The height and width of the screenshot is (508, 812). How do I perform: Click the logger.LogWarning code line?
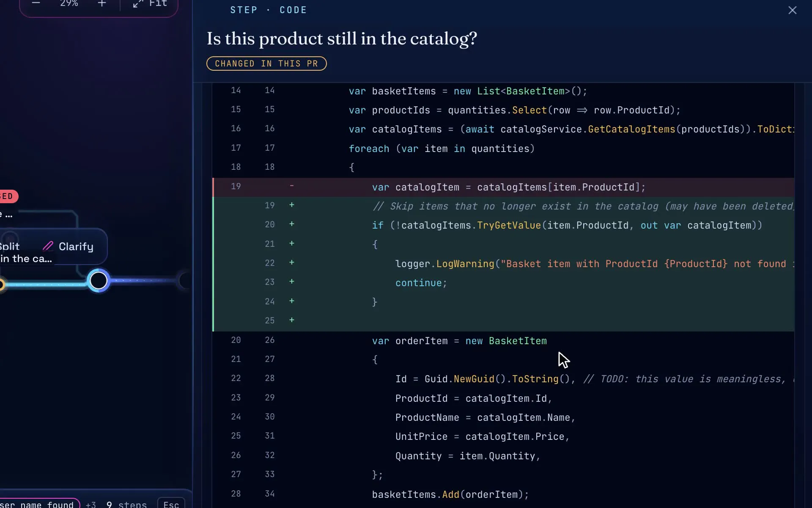(x=503, y=264)
